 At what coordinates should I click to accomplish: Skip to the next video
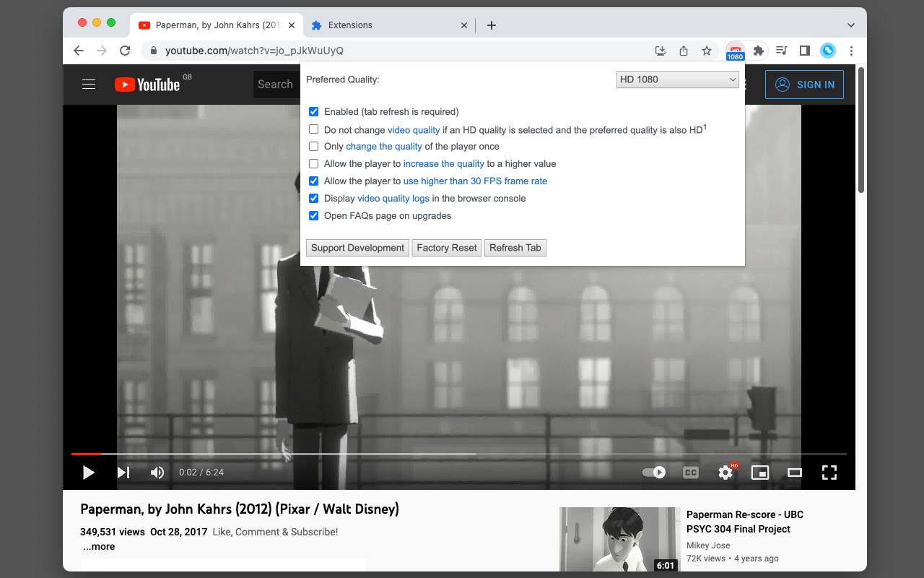[123, 473]
